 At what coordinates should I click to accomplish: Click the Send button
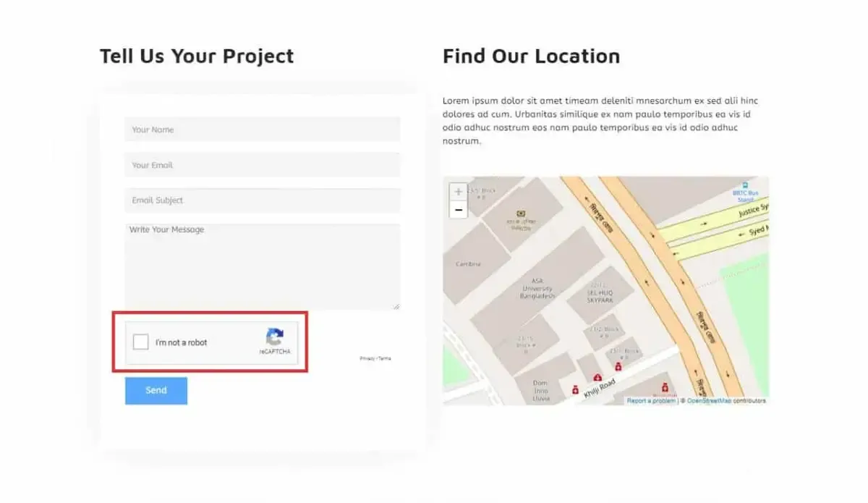tap(156, 391)
